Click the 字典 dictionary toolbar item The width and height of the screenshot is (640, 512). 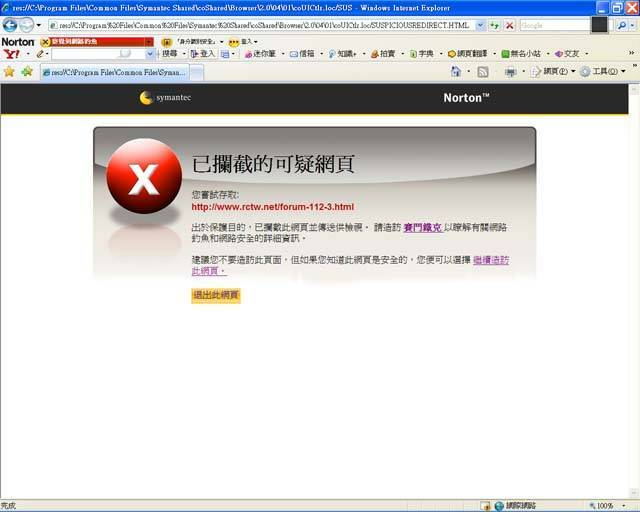[x=422, y=53]
